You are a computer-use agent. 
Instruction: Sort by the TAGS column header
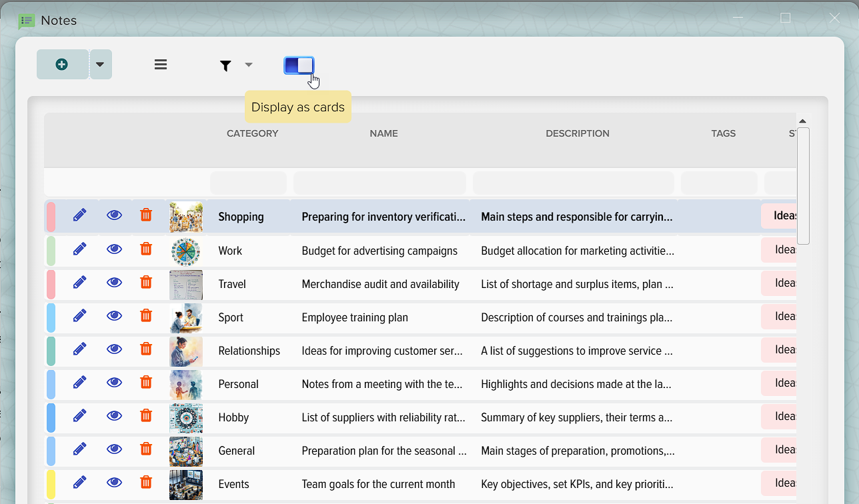pyautogui.click(x=723, y=133)
